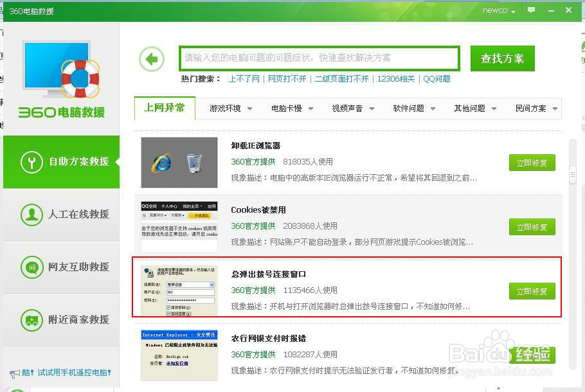This screenshot has width=585, height=392.
Task: Click the 农行网银支付时报错 thumbnail image
Action: [179, 355]
